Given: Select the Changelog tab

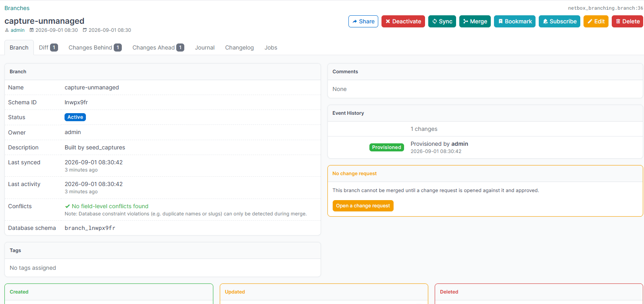Looking at the screenshot, I should point(240,48).
